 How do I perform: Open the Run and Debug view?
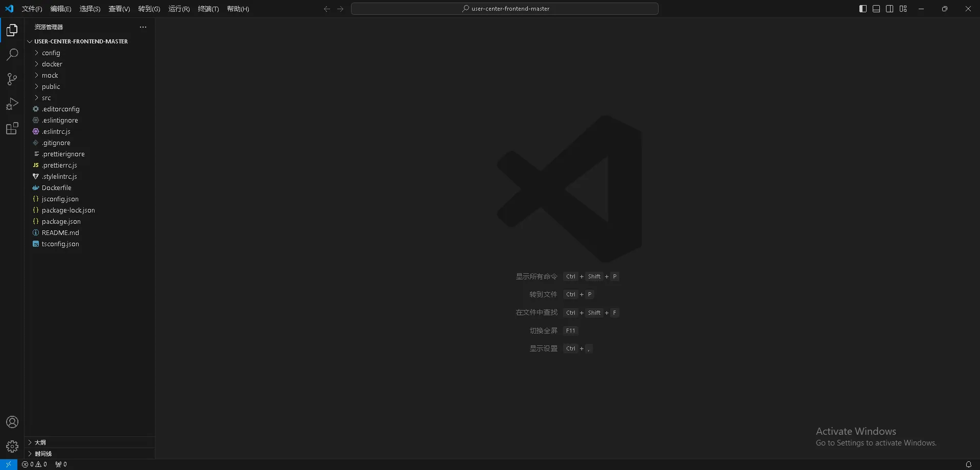(12, 104)
